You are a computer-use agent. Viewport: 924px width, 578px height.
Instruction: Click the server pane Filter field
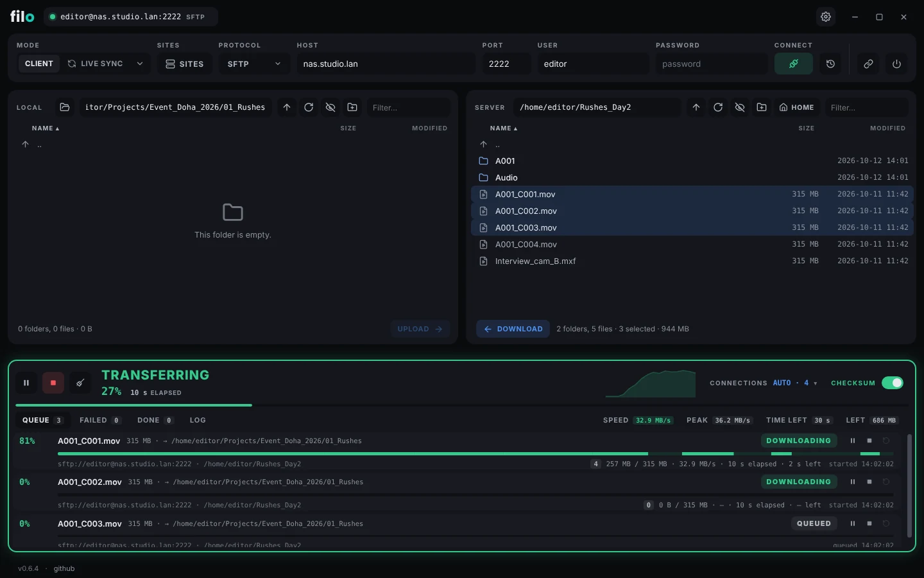pyautogui.click(x=867, y=107)
